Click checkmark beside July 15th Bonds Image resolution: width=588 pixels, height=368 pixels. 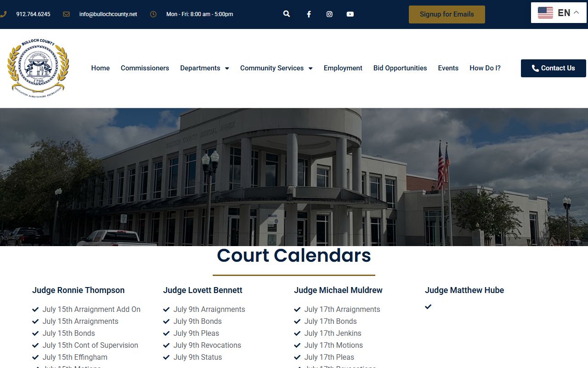[35, 333]
